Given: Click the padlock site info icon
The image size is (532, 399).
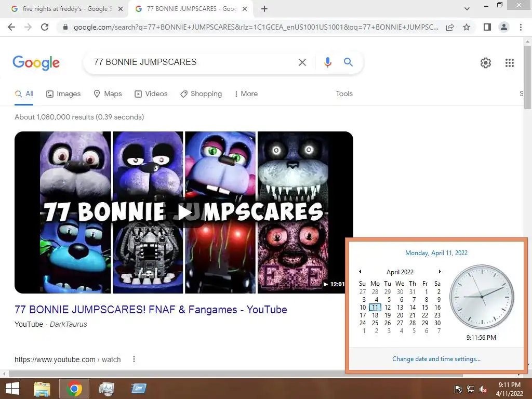Looking at the screenshot, I should click(x=65, y=27).
